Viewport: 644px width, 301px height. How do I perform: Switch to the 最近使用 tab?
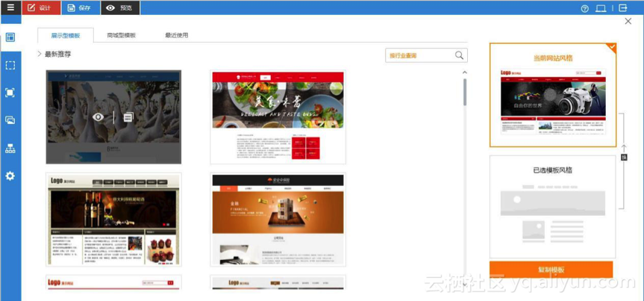click(176, 35)
